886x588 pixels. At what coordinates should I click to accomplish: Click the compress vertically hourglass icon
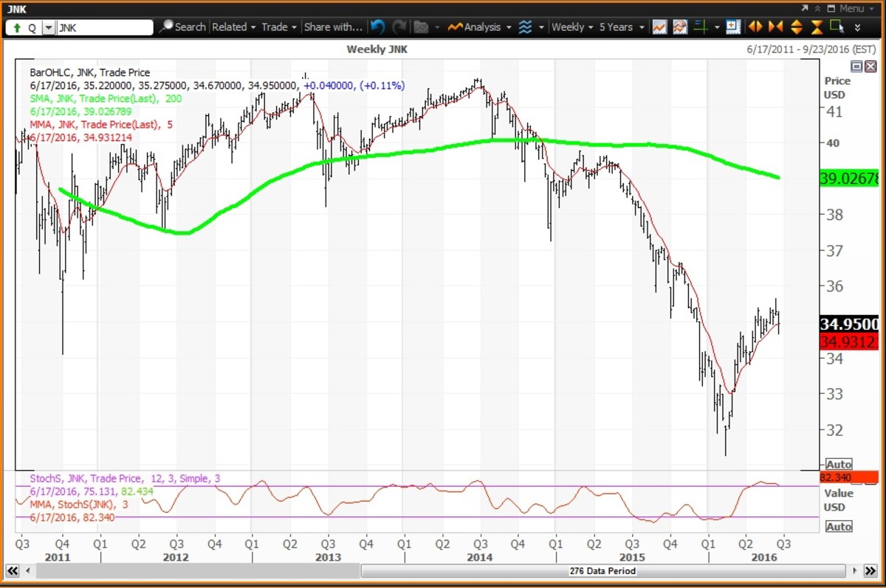817,27
